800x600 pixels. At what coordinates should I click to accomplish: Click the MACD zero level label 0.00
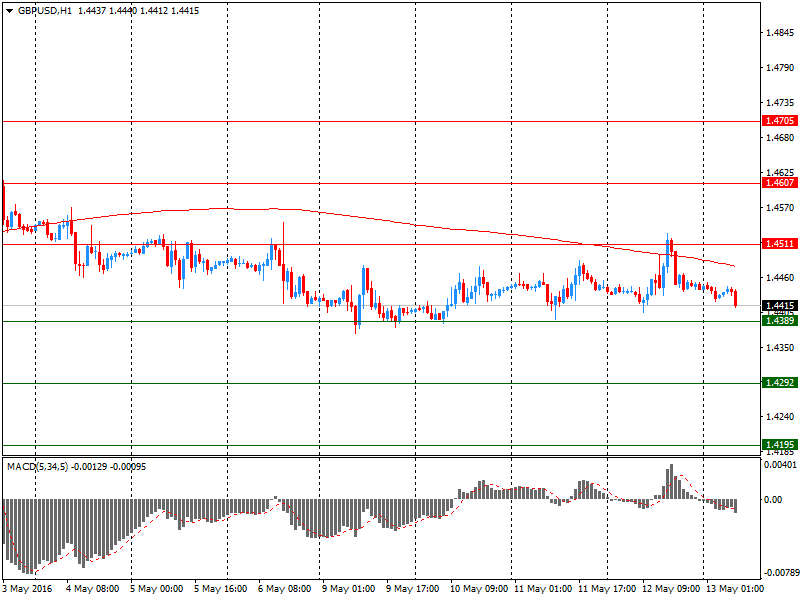click(x=773, y=499)
